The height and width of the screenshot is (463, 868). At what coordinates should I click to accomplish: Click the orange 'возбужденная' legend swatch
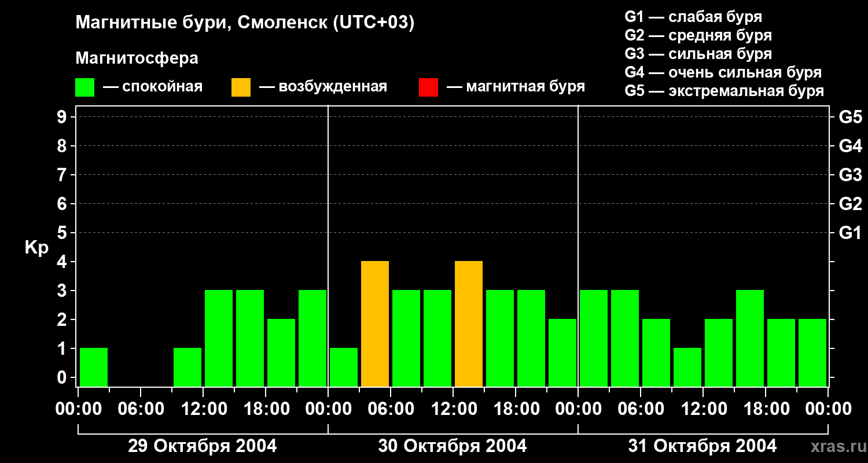[x=241, y=87]
